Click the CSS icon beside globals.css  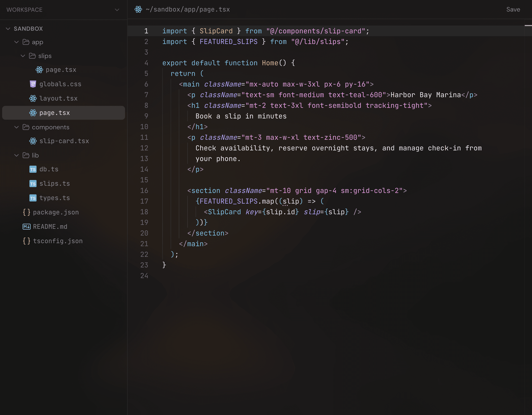[33, 84]
